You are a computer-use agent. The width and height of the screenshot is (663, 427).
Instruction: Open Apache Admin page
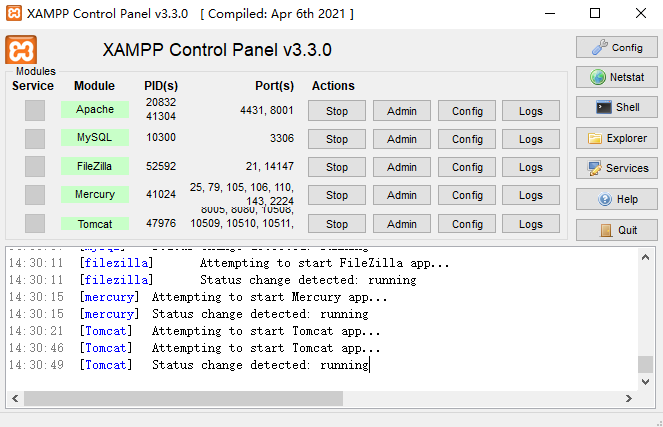tap(402, 111)
